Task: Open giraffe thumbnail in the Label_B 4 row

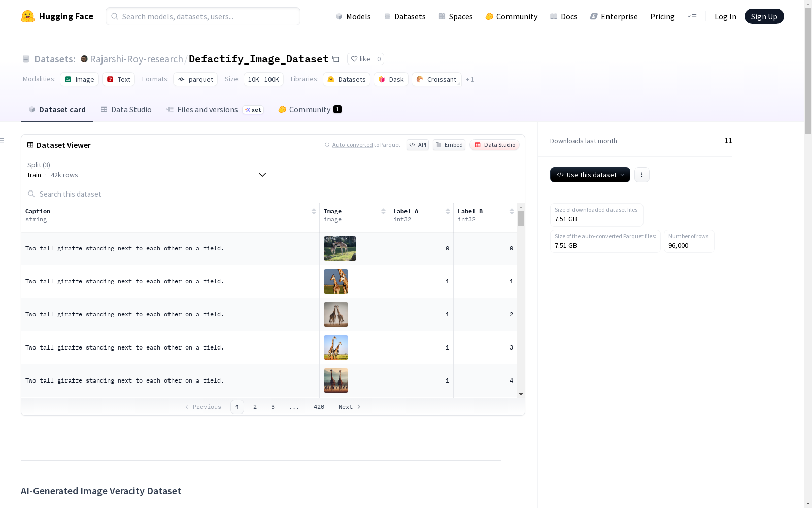Action: pyautogui.click(x=336, y=380)
